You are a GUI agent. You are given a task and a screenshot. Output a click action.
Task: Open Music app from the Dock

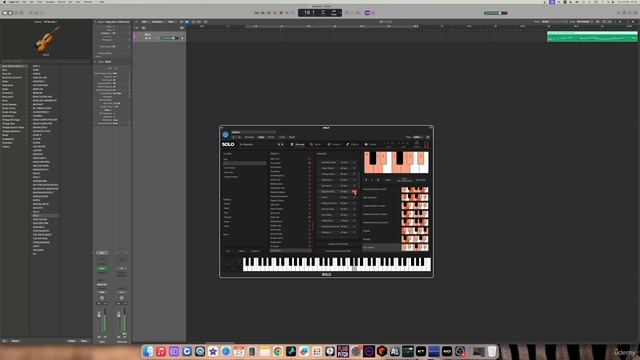(161, 351)
